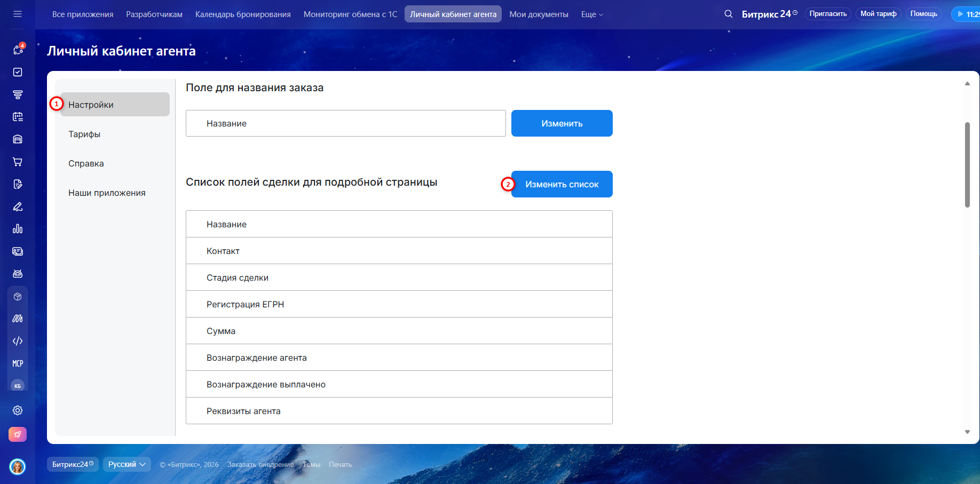Open the calendar booking icon in sidebar
The width and height of the screenshot is (980, 484).
click(x=18, y=117)
